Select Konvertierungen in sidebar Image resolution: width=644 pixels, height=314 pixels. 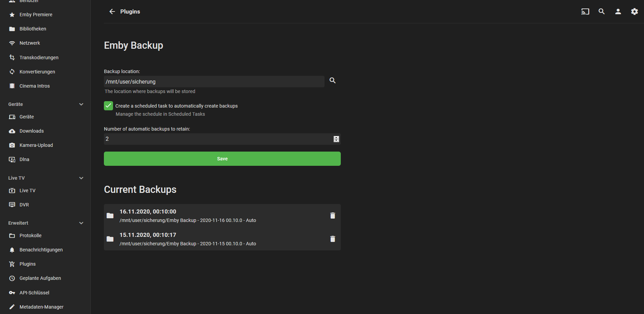[37, 72]
